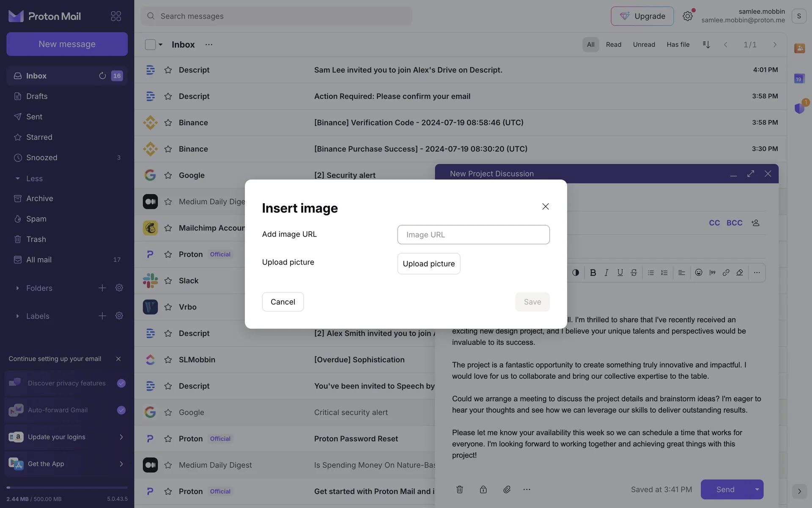Star the Binance verification code email
812x508 pixels.
click(168, 123)
